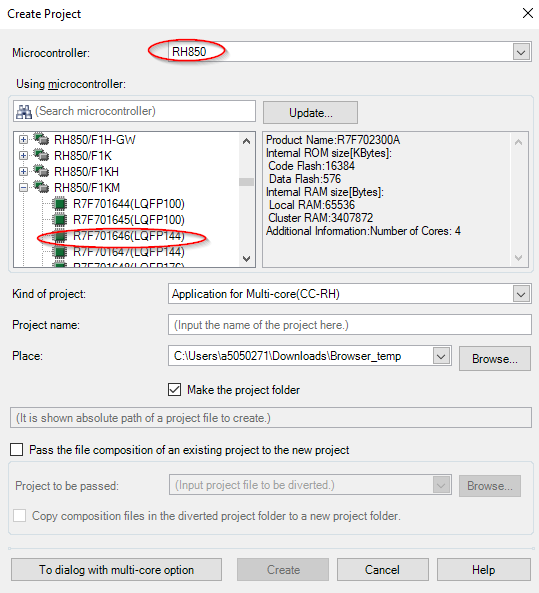
Task: Click the absolute project path field
Action: coord(271,418)
